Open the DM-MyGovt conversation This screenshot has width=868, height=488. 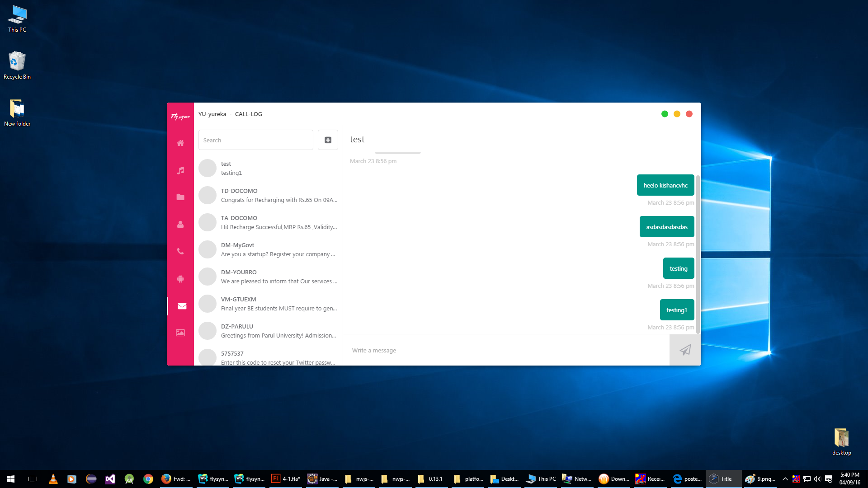click(x=269, y=249)
